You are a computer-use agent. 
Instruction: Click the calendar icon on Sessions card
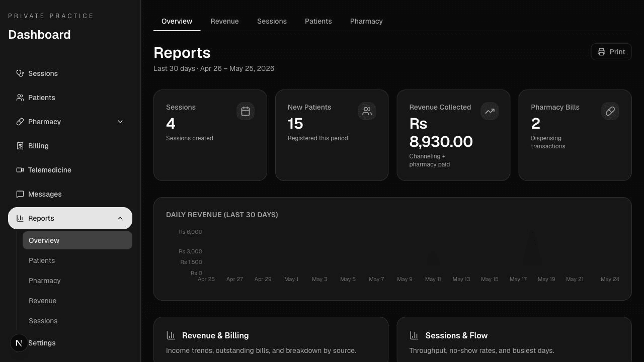point(246,111)
